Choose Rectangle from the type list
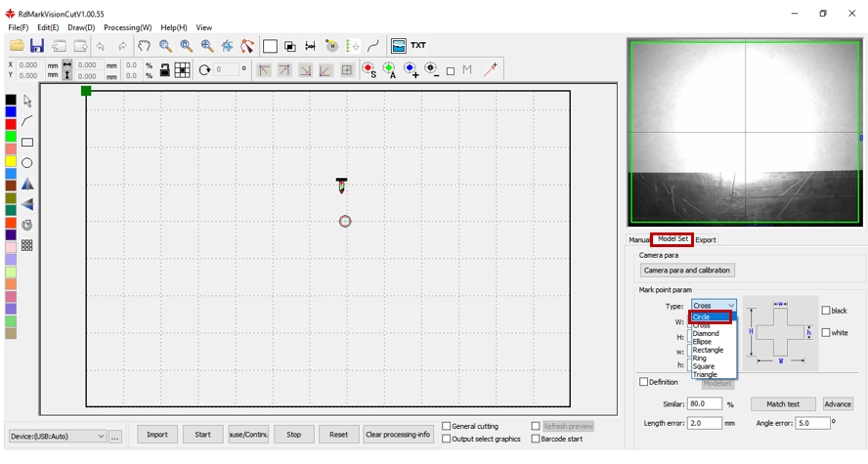This screenshot has width=868, height=464. click(708, 350)
